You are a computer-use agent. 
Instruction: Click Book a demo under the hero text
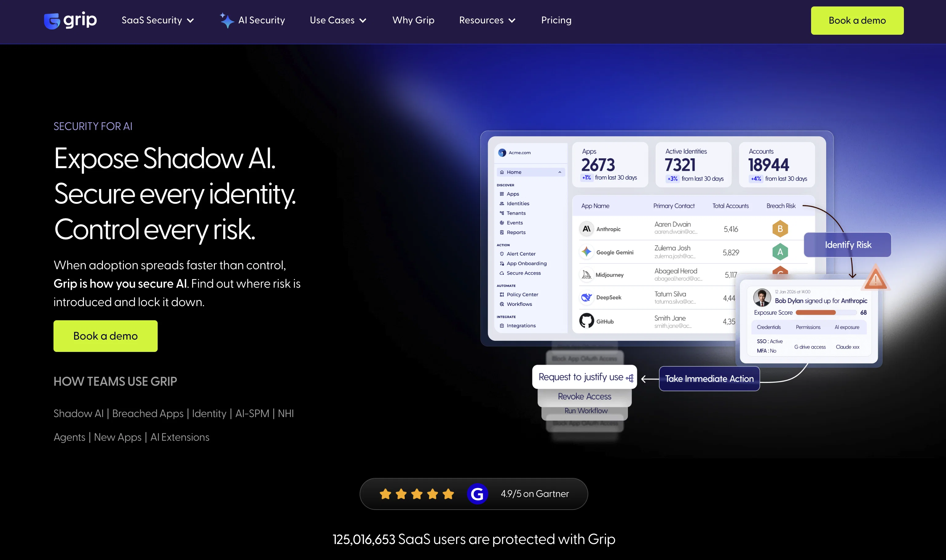(x=105, y=336)
